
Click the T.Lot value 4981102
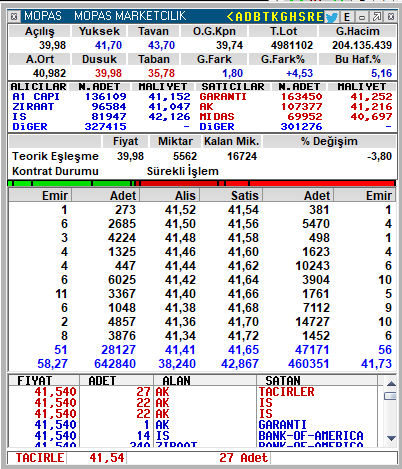click(x=292, y=45)
